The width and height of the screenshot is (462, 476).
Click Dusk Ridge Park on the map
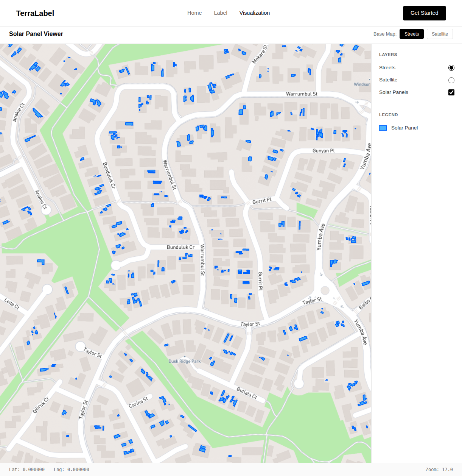point(184,361)
